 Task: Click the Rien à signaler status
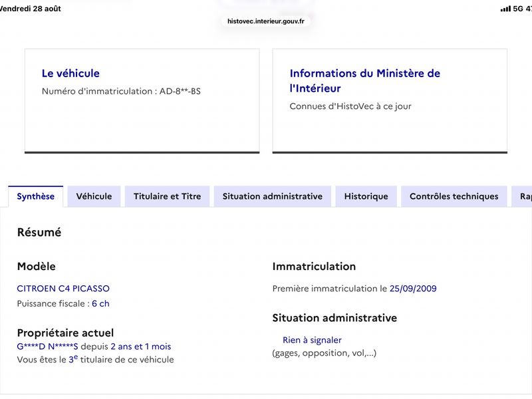pos(312,340)
